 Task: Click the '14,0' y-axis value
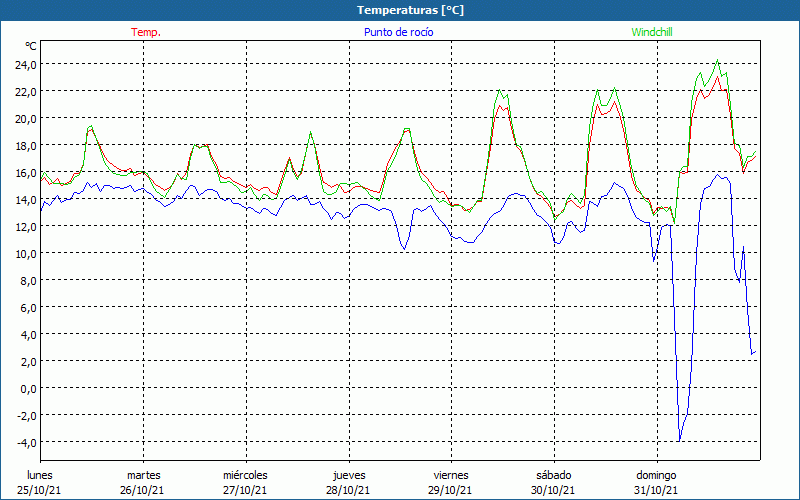[26, 199]
